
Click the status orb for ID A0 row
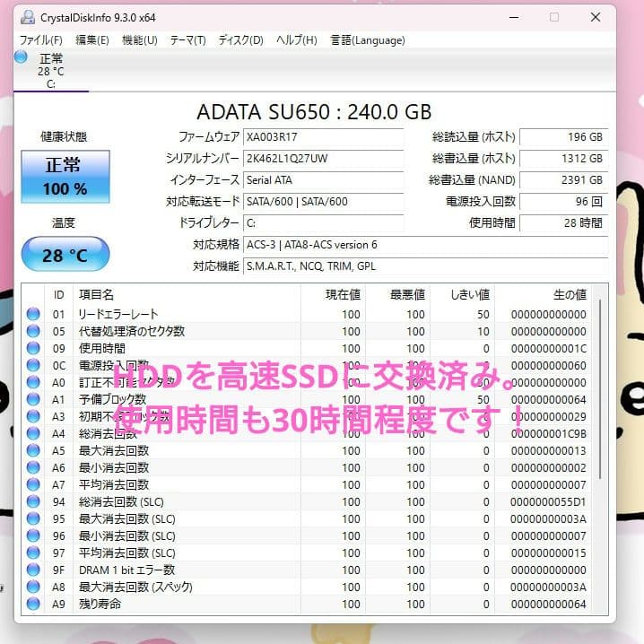(33, 382)
